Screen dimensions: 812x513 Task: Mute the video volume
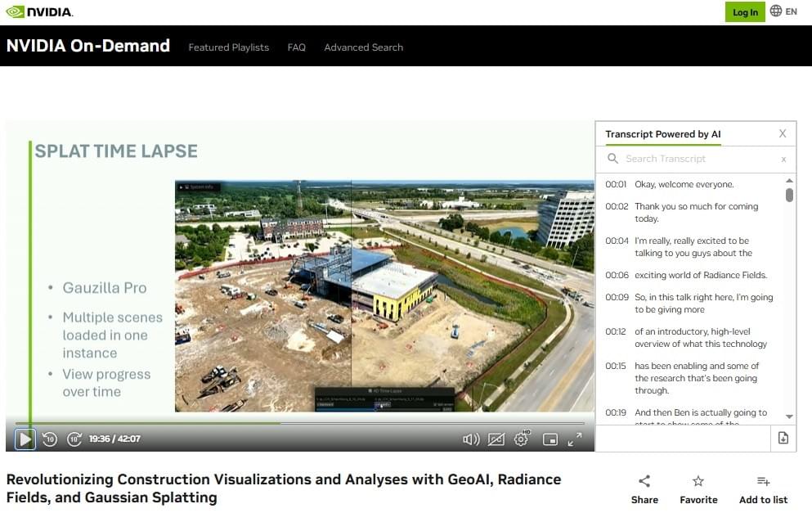pyautogui.click(x=471, y=439)
